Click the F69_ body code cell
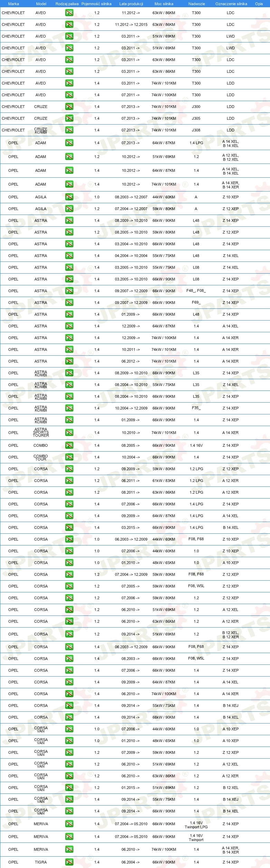270x868 pixels. pos(196,303)
